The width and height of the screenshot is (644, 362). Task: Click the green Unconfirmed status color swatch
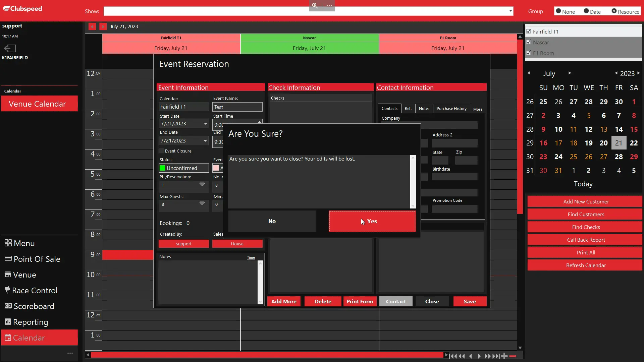click(x=162, y=168)
